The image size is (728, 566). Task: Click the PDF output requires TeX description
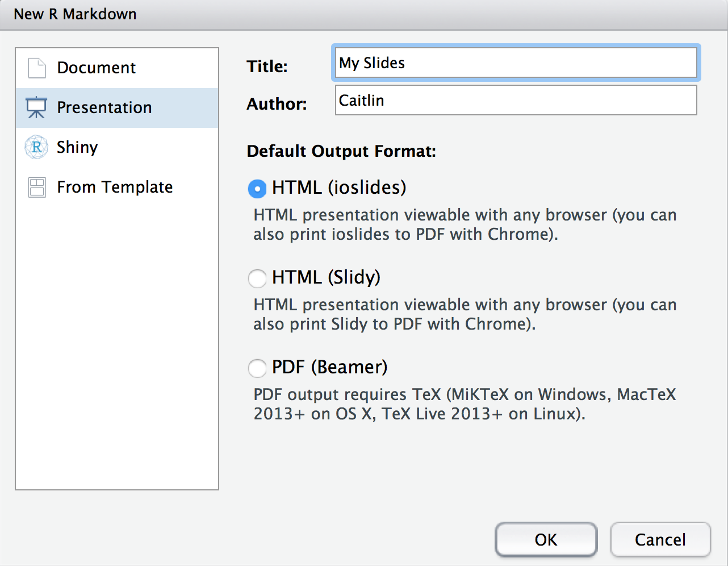pos(465,404)
